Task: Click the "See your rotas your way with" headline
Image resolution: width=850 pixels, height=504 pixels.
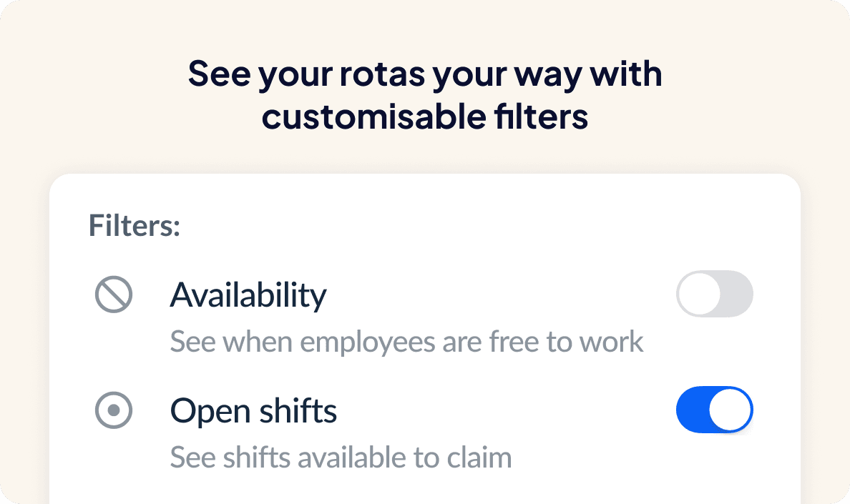Action: click(x=425, y=74)
